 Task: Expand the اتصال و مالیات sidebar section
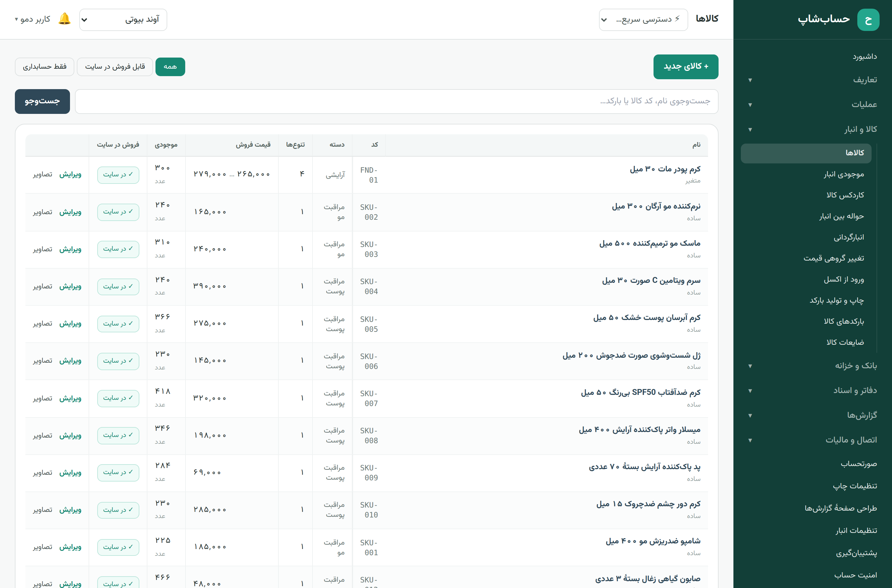pos(812,440)
